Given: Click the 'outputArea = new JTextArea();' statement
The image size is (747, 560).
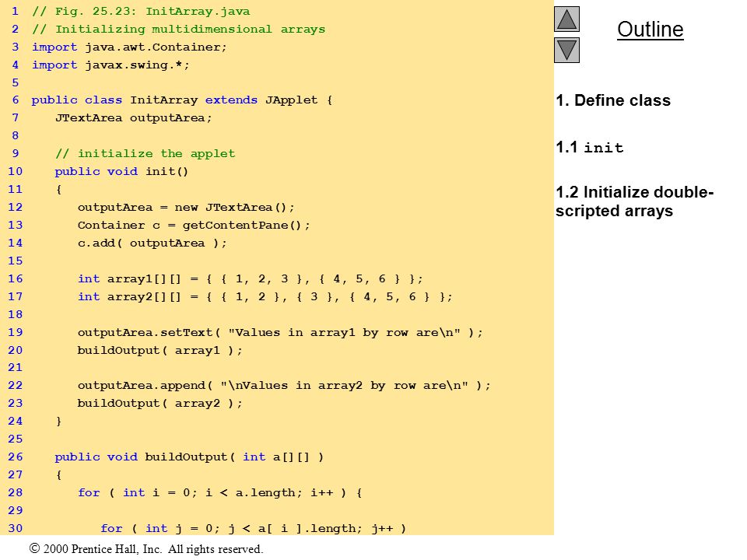Looking at the screenshot, I should click(186, 208).
